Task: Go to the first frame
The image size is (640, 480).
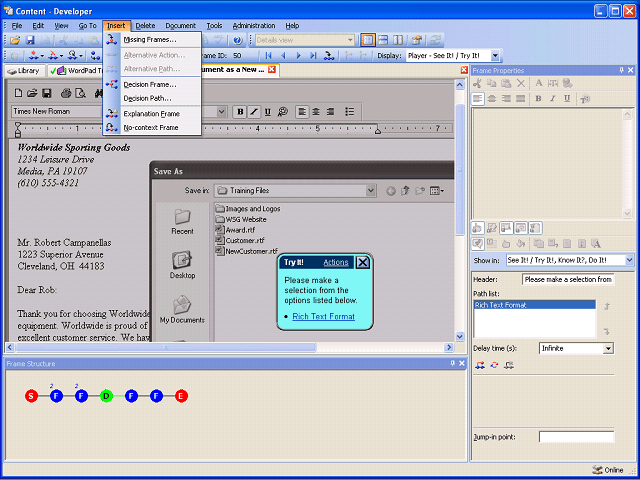Action: coord(268,56)
